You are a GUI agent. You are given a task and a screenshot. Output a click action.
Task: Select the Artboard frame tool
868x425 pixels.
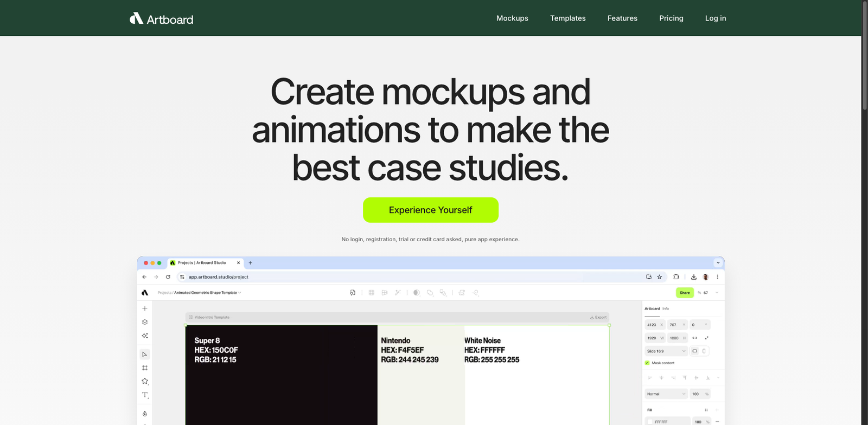coord(145,368)
